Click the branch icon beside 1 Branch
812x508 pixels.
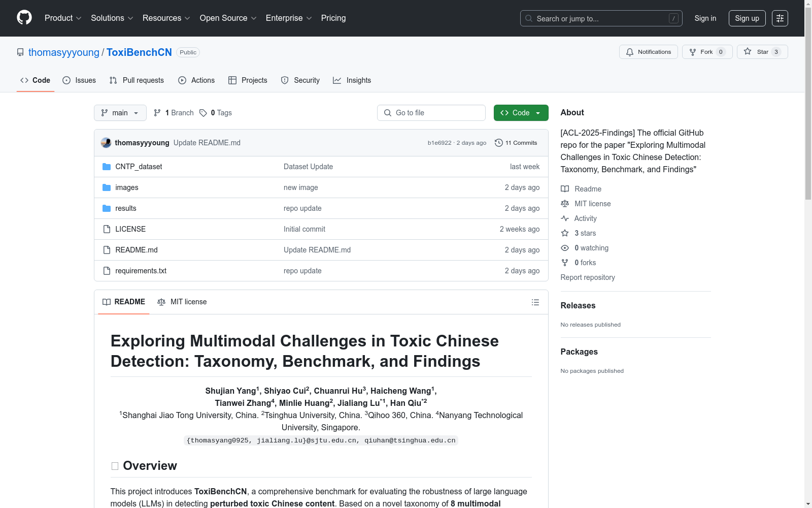click(157, 113)
